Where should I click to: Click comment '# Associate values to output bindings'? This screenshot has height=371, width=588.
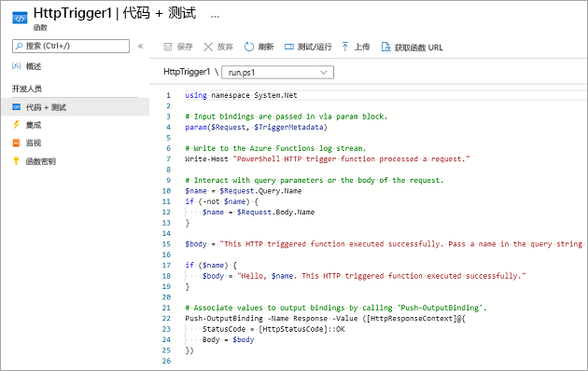click(336, 308)
